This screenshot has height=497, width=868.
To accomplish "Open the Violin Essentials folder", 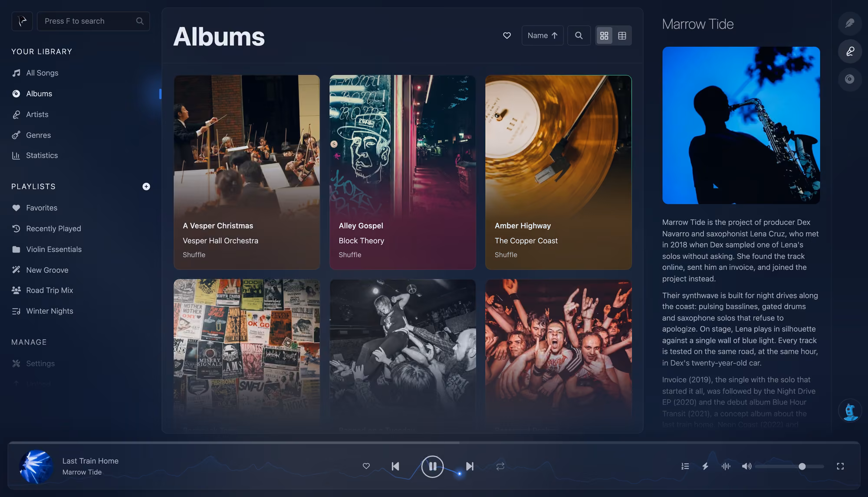I will coord(53,249).
